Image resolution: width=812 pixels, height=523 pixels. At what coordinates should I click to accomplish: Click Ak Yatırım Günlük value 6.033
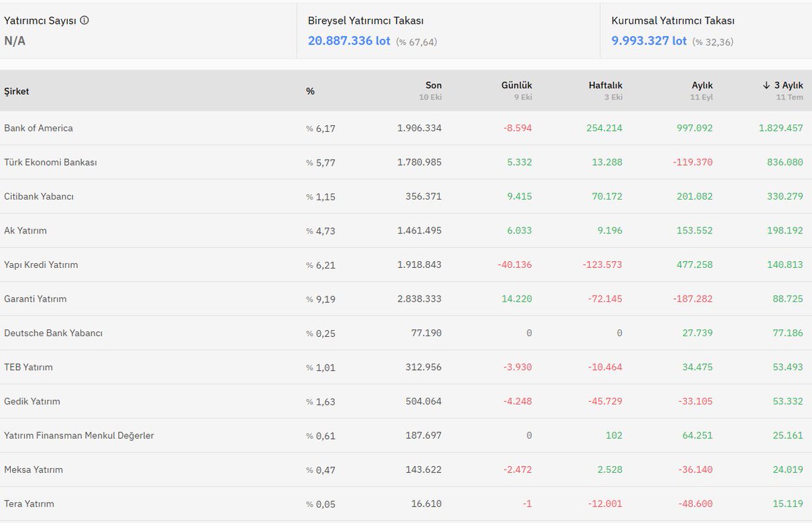[519, 231]
